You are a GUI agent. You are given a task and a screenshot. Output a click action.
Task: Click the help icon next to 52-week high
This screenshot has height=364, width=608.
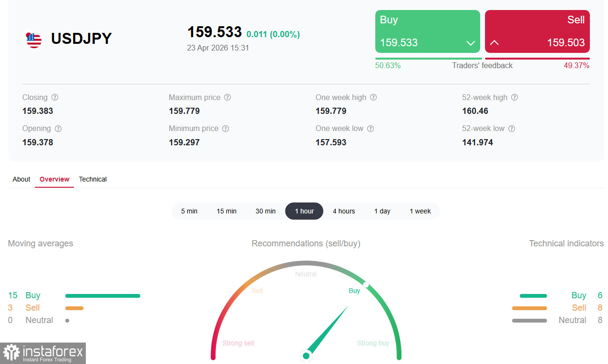(x=515, y=97)
